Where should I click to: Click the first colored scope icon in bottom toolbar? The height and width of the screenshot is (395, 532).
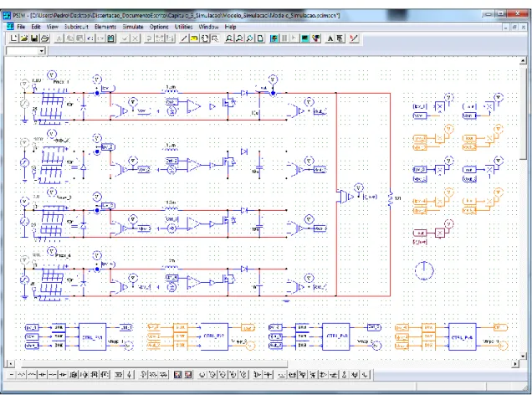pos(178,375)
